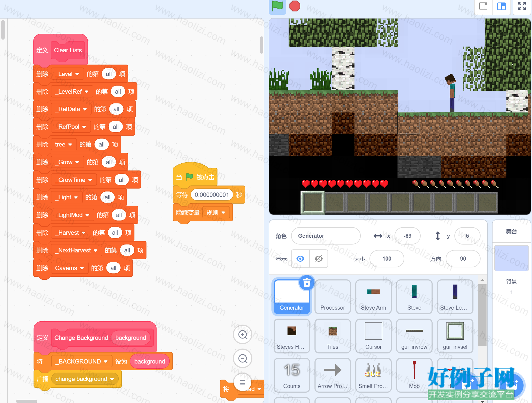Open the _GrowTime list dropdown
This screenshot has height=403, width=532.
click(x=74, y=180)
